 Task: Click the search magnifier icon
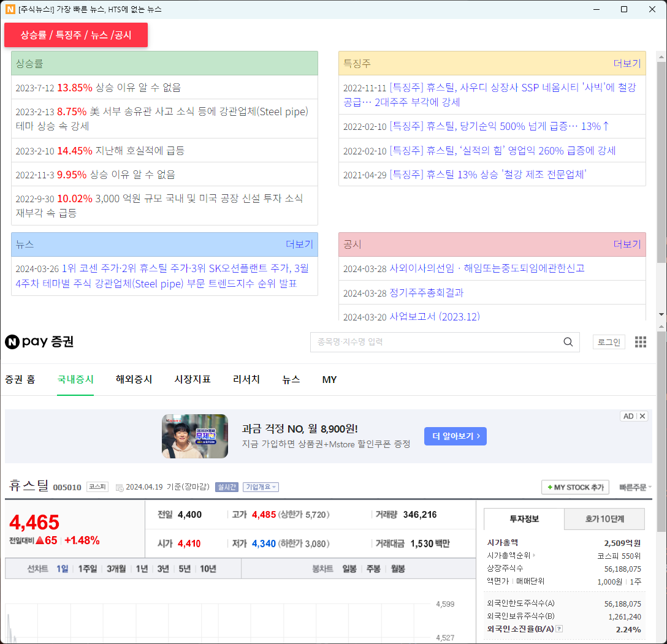[x=568, y=342]
